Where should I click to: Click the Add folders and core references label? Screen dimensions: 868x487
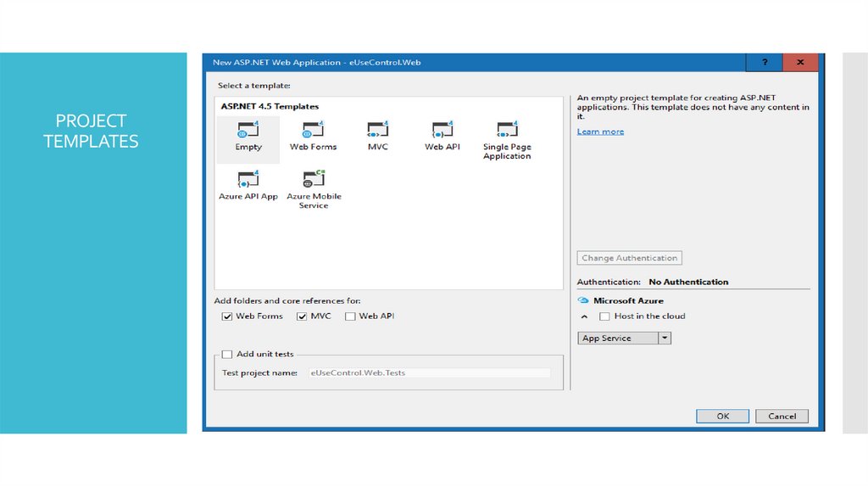(x=287, y=301)
